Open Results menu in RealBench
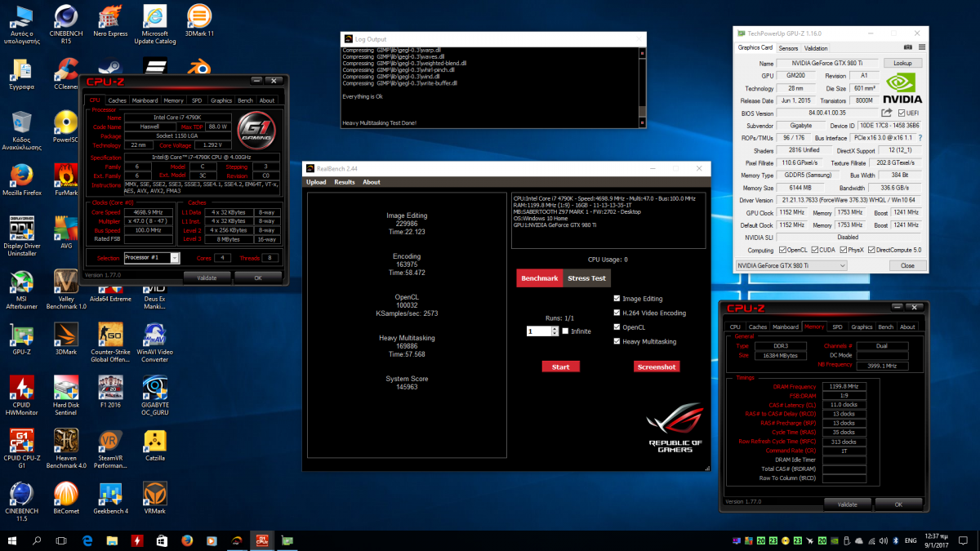The width and height of the screenshot is (980, 551). tap(345, 182)
